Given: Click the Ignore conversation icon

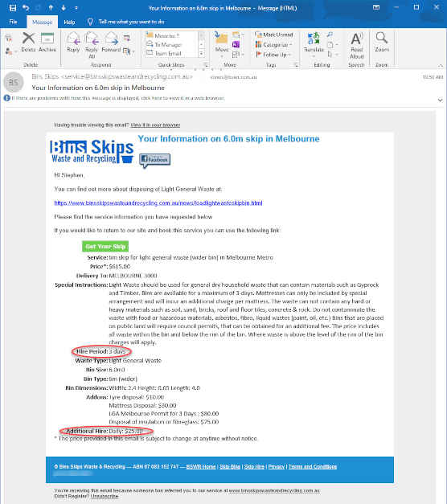Looking at the screenshot, I should coord(9,39).
